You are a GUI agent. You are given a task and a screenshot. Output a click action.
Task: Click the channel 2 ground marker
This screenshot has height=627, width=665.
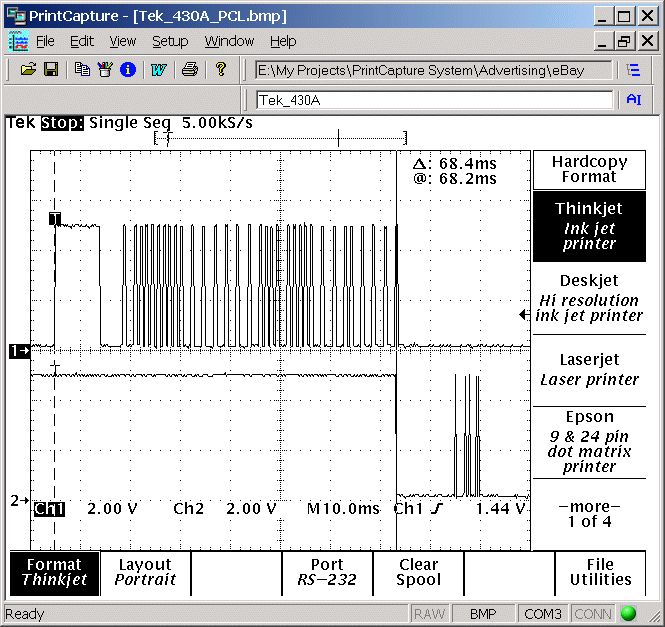tap(20, 501)
